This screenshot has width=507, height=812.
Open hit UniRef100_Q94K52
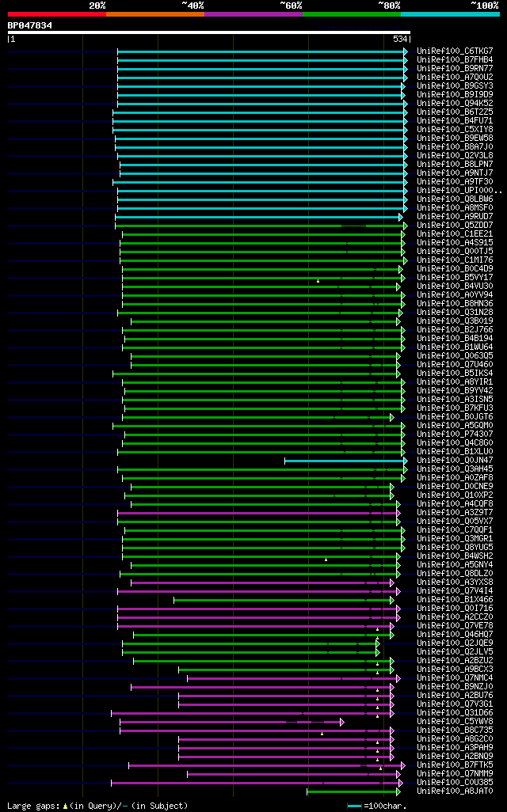tap(455, 104)
